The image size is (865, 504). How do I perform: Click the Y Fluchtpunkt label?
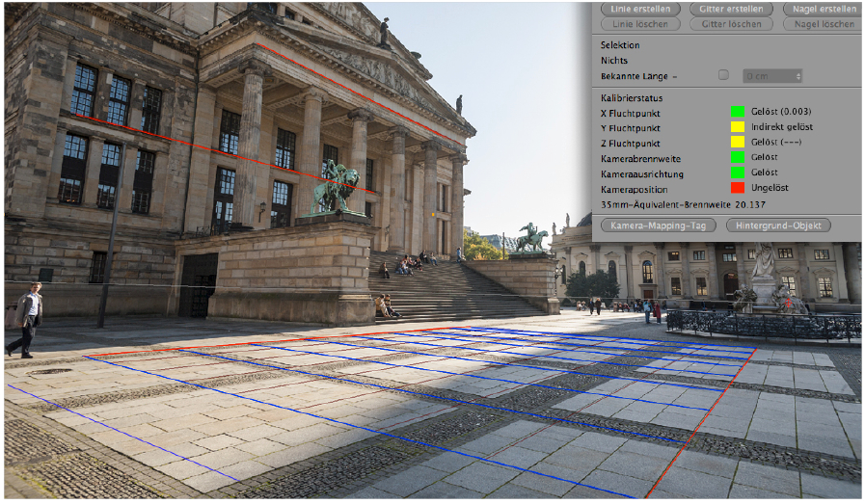630,128
